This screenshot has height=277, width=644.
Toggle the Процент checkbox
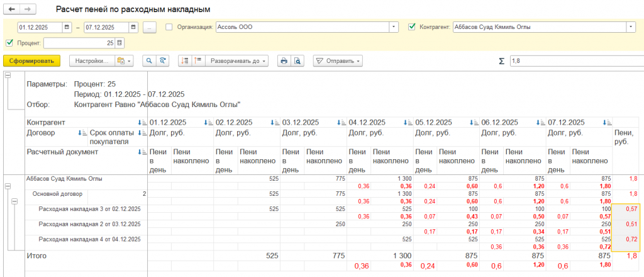(x=9, y=43)
